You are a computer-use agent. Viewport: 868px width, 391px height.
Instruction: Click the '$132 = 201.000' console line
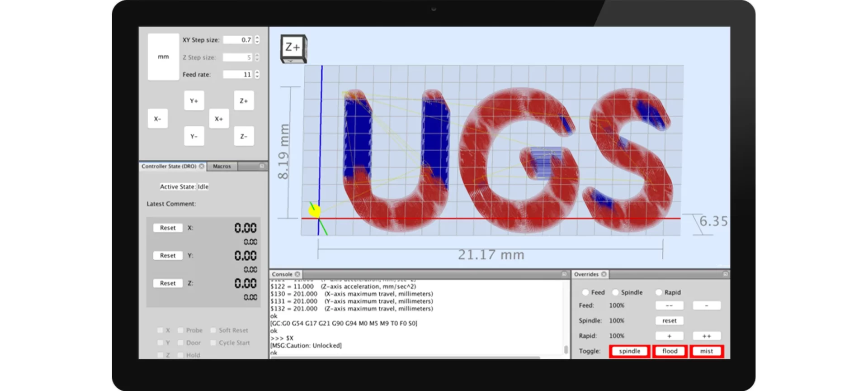(352, 309)
